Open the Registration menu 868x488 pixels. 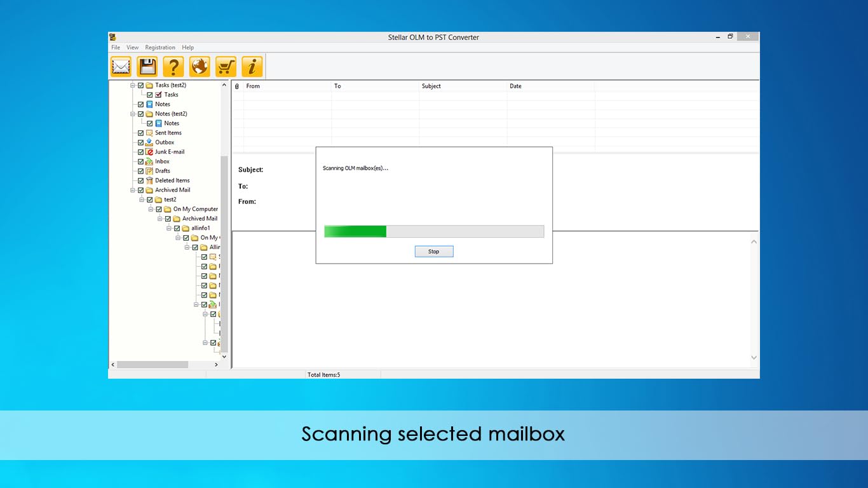pos(160,48)
